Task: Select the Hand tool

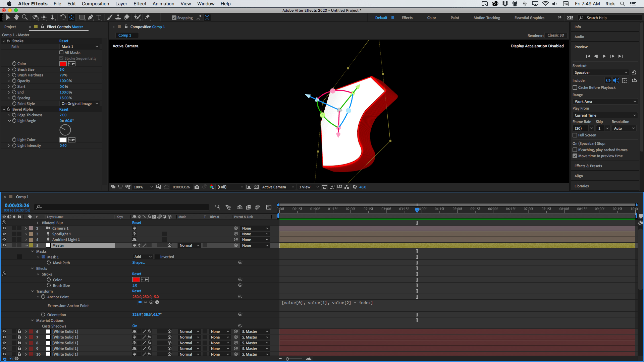Action: (16, 17)
